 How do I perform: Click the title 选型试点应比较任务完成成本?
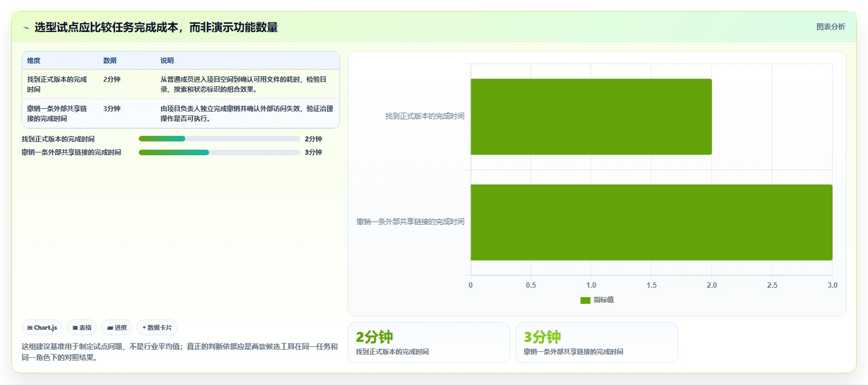point(156,27)
